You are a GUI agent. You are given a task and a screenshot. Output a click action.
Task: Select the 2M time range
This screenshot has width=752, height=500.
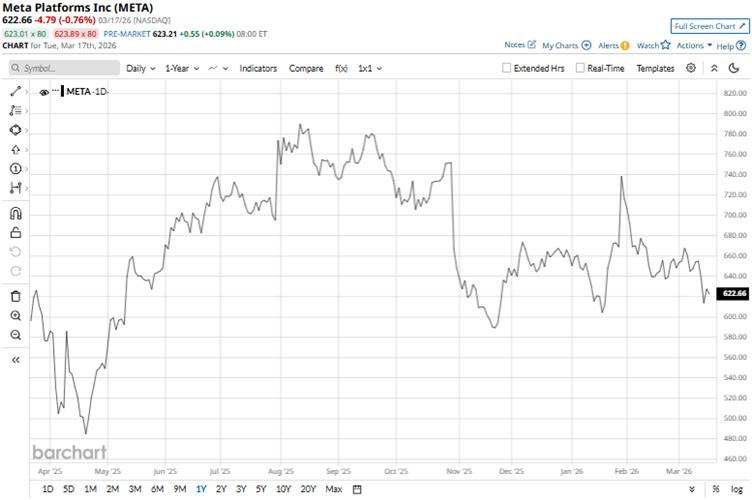pos(112,489)
